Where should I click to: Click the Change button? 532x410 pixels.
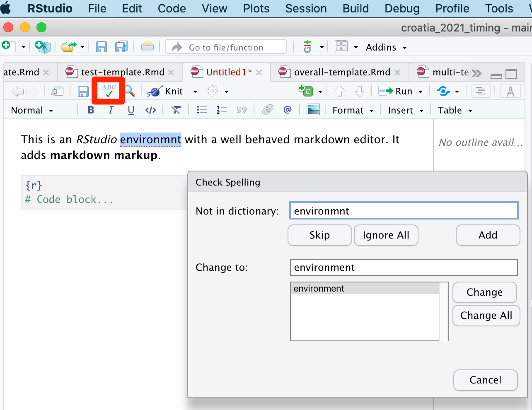pos(485,292)
